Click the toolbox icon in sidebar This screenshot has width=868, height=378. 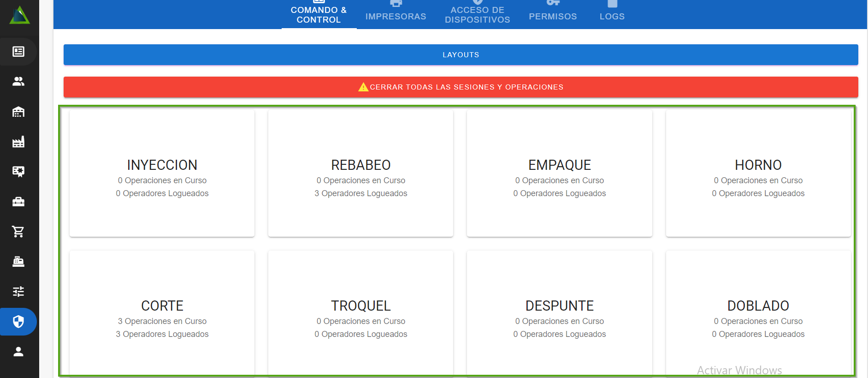(18, 202)
